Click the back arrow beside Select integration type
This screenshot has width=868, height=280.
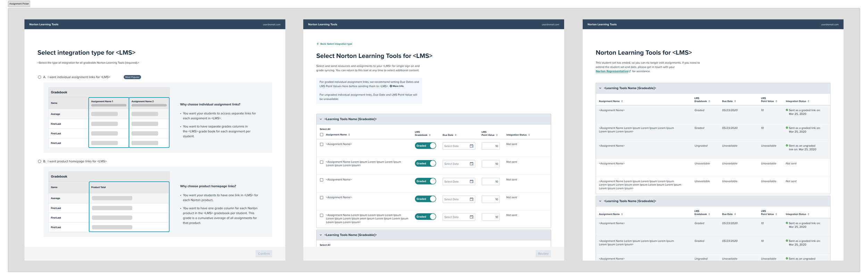(318, 44)
